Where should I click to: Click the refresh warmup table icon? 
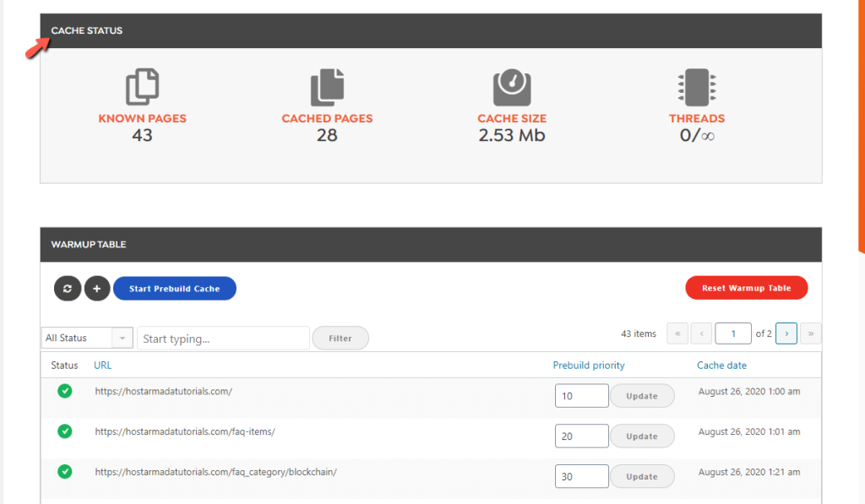point(68,289)
